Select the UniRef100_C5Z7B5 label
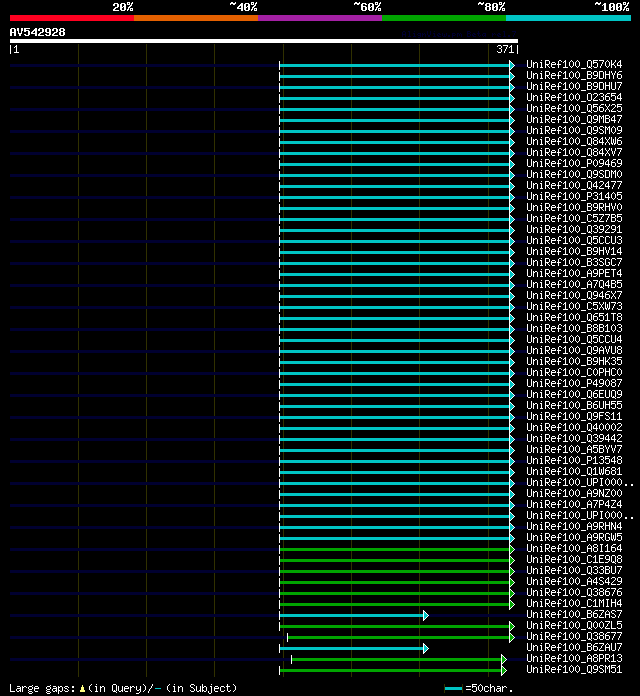Viewport: 640px width, 696px height. [x=574, y=218]
